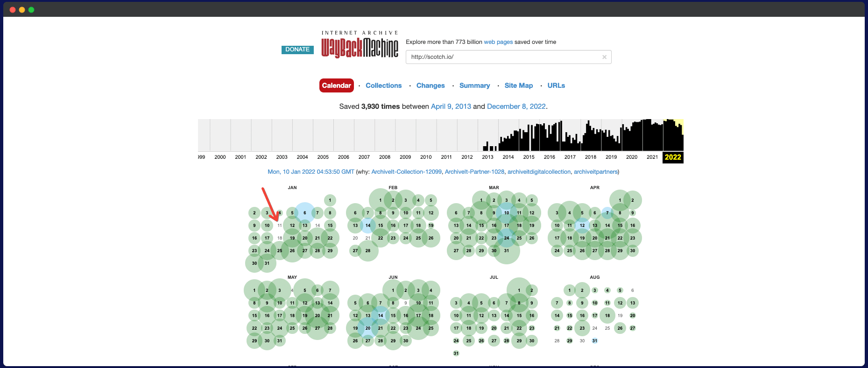Click the DONATE button
868x368 pixels.
coord(297,50)
